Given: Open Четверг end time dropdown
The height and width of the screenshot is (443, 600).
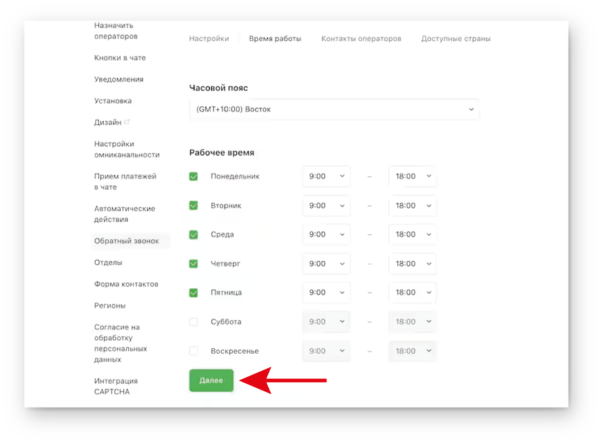Looking at the screenshot, I should coord(412,264).
